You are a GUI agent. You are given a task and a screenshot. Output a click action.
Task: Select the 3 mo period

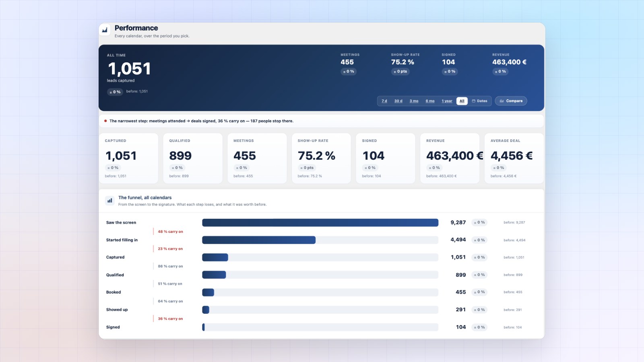click(414, 101)
